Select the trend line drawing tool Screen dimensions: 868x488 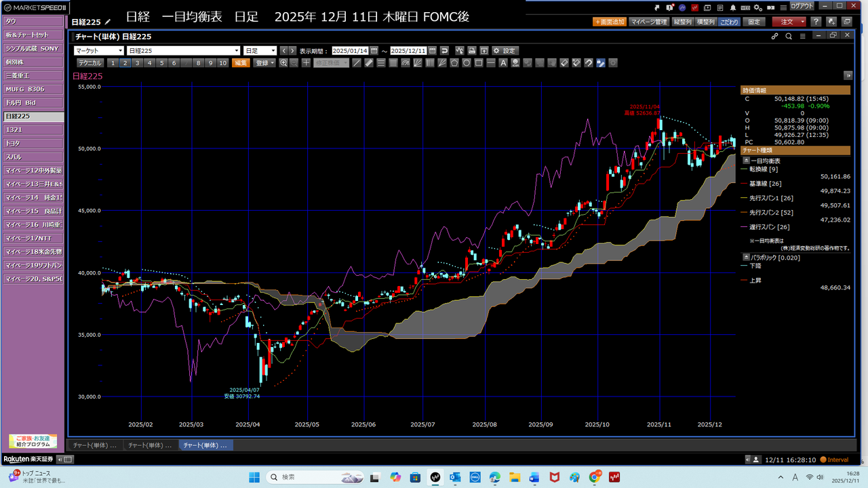click(357, 63)
